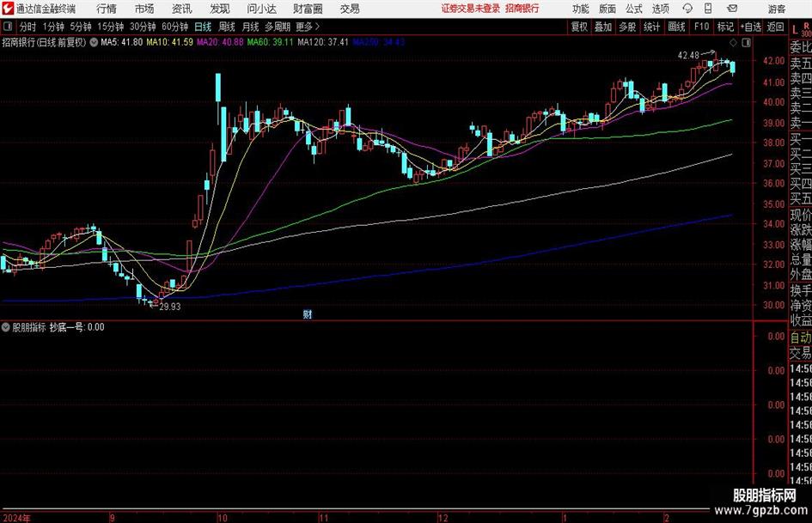The height and width of the screenshot is (523, 812).
Task: Open the 发现 menu
Action: pos(220,9)
